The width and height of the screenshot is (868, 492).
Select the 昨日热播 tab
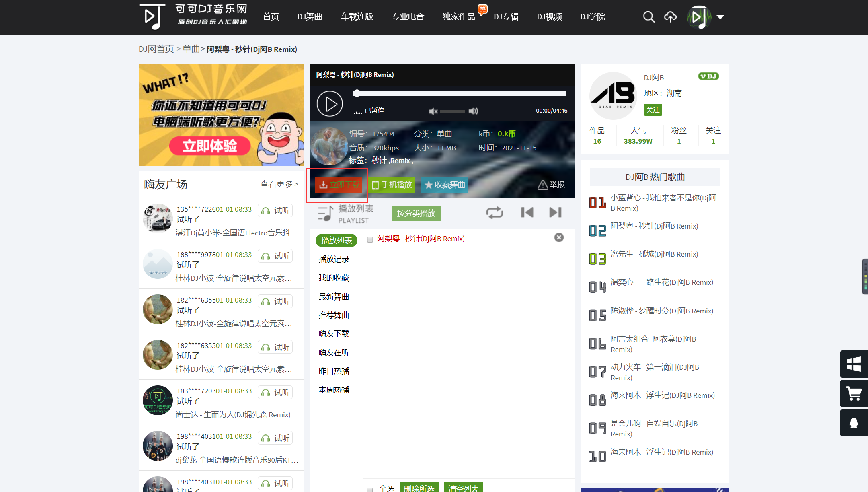[x=334, y=371]
